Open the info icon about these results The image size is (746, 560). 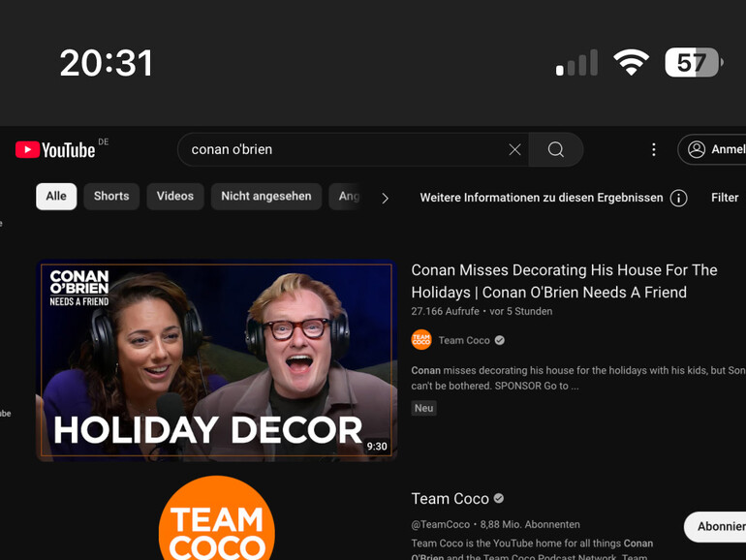[x=678, y=198]
